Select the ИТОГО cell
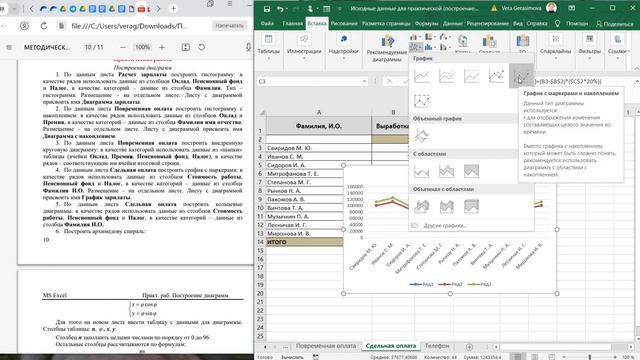 click(x=304, y=242)
